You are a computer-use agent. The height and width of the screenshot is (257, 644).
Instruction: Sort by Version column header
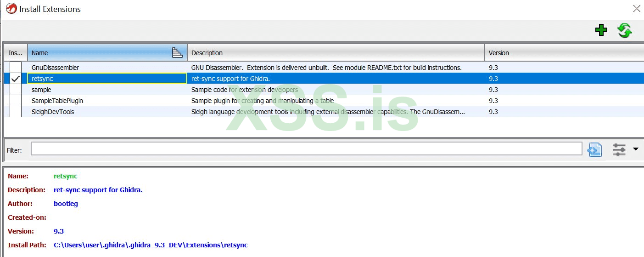tap(564, 53)
